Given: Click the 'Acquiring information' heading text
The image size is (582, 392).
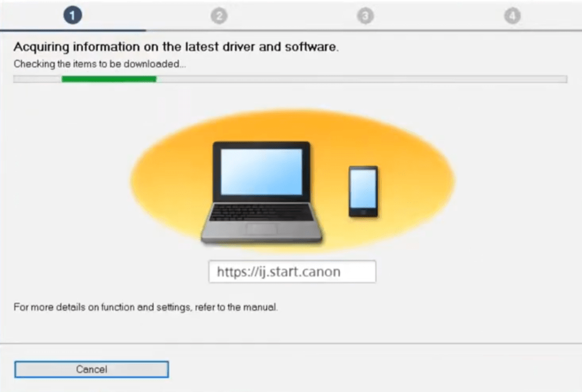Looking at the screenshot, I should (x=176, y=47).
